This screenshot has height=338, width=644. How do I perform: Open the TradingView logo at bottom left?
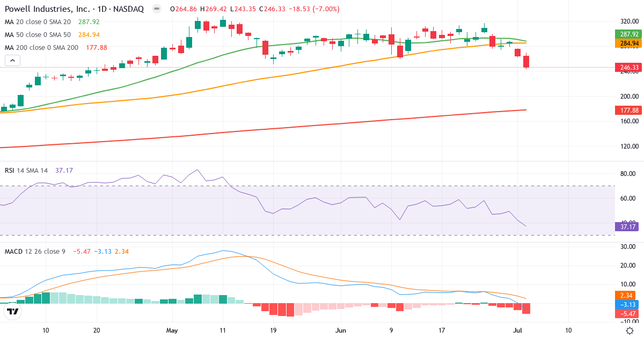tap(13, 311)
